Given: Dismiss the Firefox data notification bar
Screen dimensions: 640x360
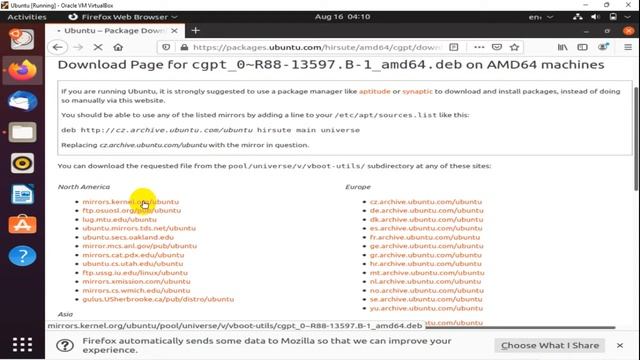Looking at the screenshot, I should coord(620,345).
